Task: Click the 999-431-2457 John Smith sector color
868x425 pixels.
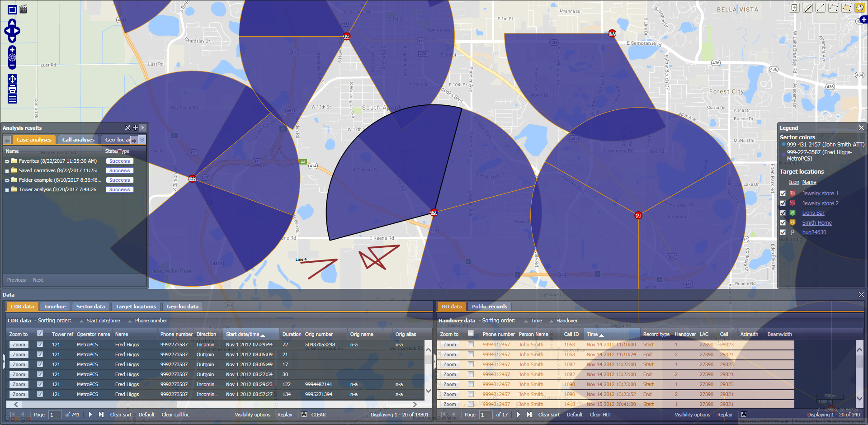Action: tap(783, 145)
